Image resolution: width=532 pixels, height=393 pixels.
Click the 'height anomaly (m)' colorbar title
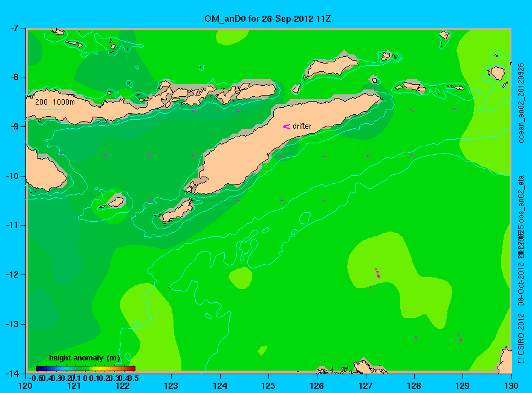point(85,358)
